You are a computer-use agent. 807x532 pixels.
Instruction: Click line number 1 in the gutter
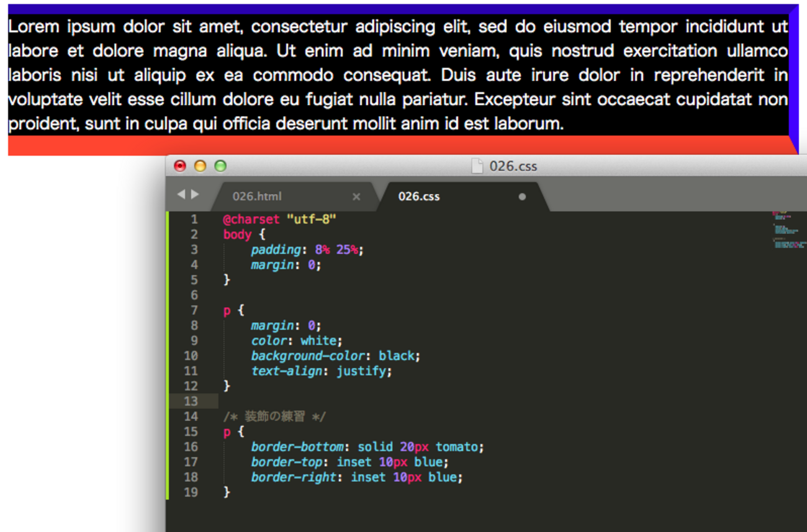[x=194, y=219]
